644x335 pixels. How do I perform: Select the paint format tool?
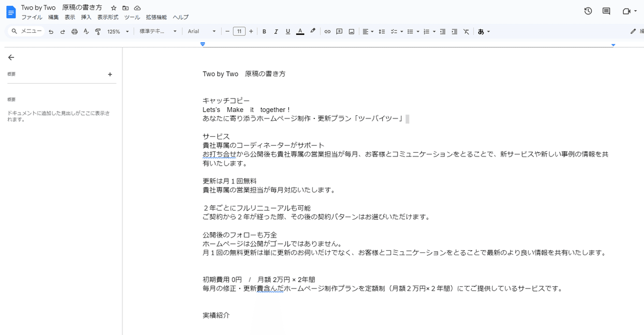coord(98,31)
